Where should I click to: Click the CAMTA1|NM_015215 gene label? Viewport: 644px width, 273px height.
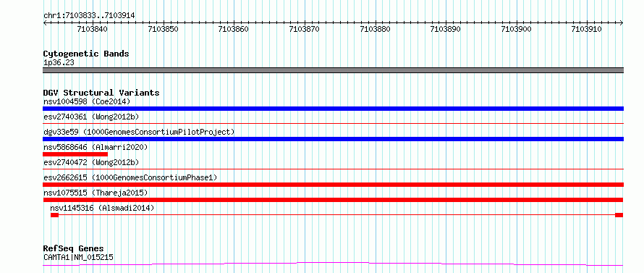pyautogui.click(x=78, y=257)
